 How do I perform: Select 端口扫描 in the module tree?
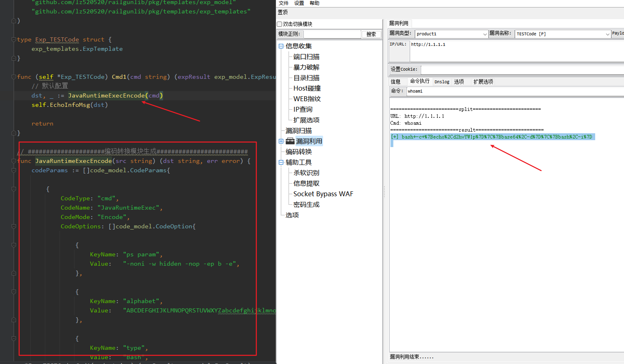point(306,57)
